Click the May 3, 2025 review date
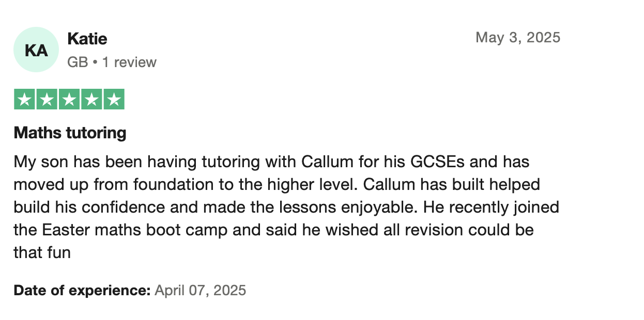Screen dimensions: 644x320 click(x=518, y=37)
